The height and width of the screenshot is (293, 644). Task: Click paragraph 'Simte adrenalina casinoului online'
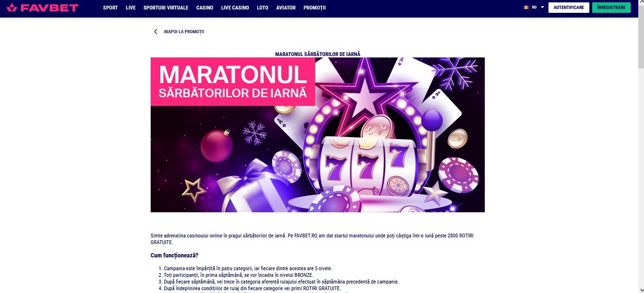(313, 239)
